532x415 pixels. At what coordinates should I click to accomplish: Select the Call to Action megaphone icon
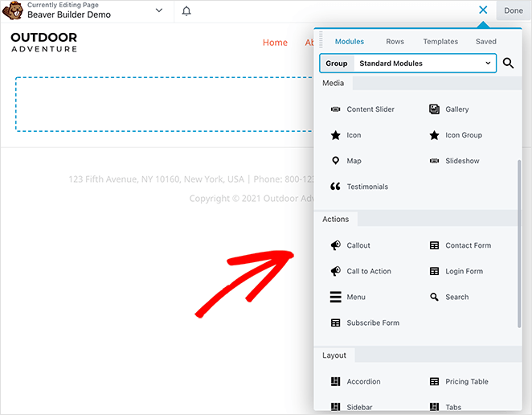(335, 271)
